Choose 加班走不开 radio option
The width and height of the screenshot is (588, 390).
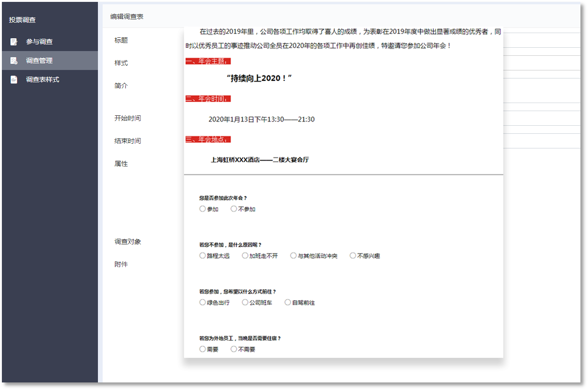click(x=245, y=256)
